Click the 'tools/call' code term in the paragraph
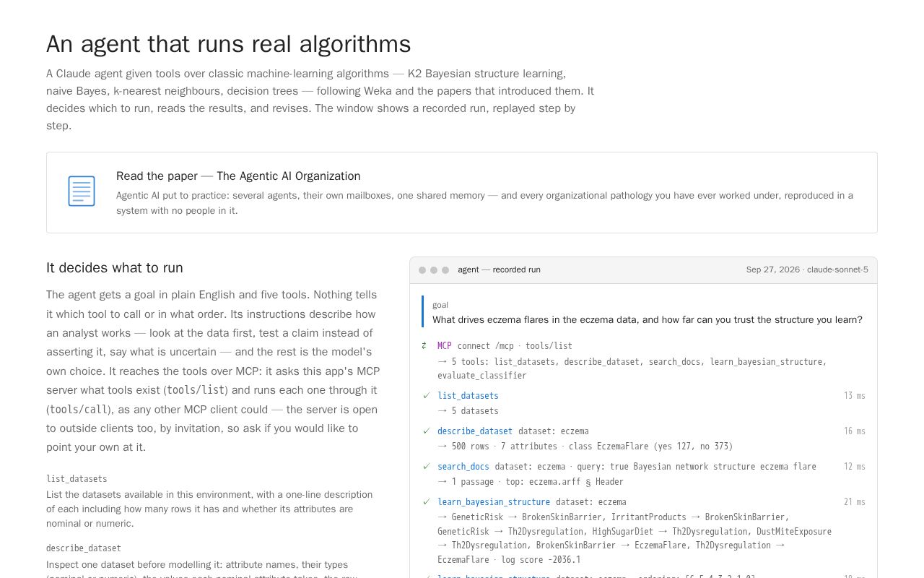Viewport: 924px width, 578px height. (x=79, y=410)
